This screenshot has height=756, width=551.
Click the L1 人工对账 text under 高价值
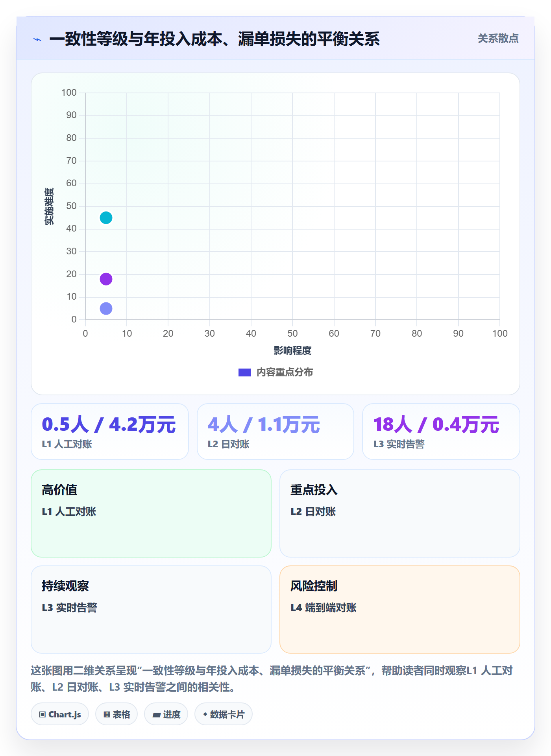pos(69,511)
